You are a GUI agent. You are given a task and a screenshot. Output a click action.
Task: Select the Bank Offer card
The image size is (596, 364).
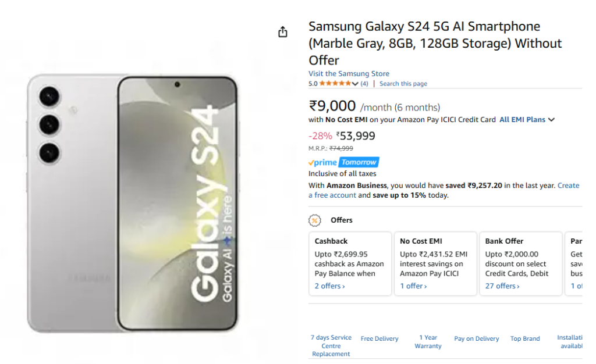click(520, 263)
